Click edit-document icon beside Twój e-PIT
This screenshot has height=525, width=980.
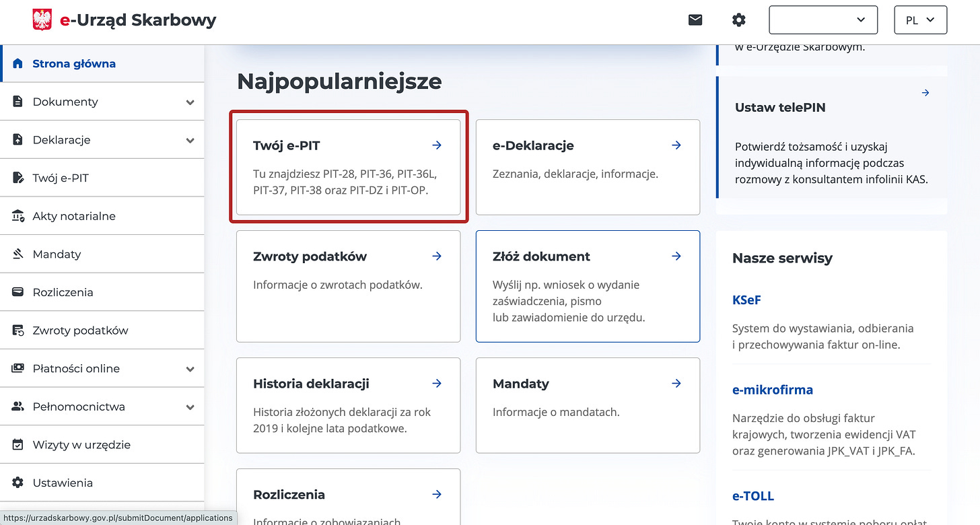tap(18, 178)
